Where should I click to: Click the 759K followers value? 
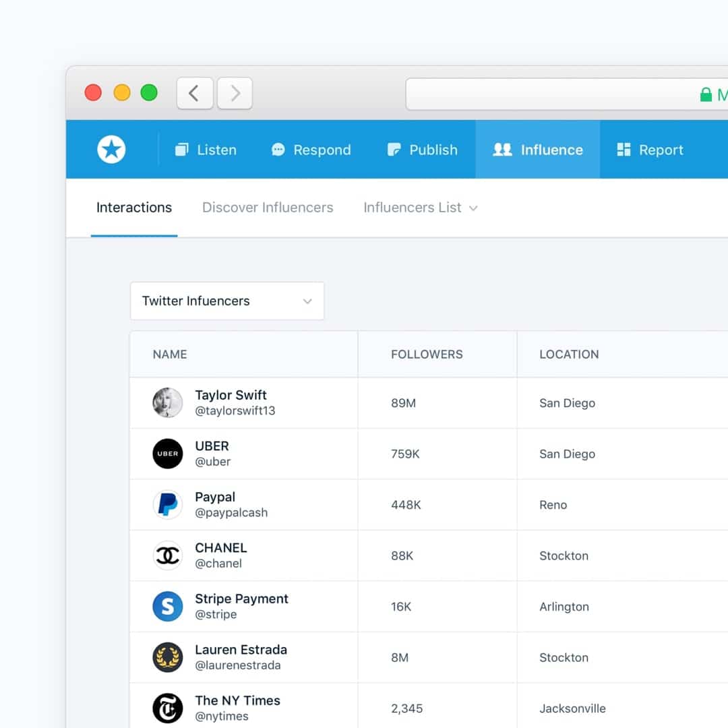(405, 454)
